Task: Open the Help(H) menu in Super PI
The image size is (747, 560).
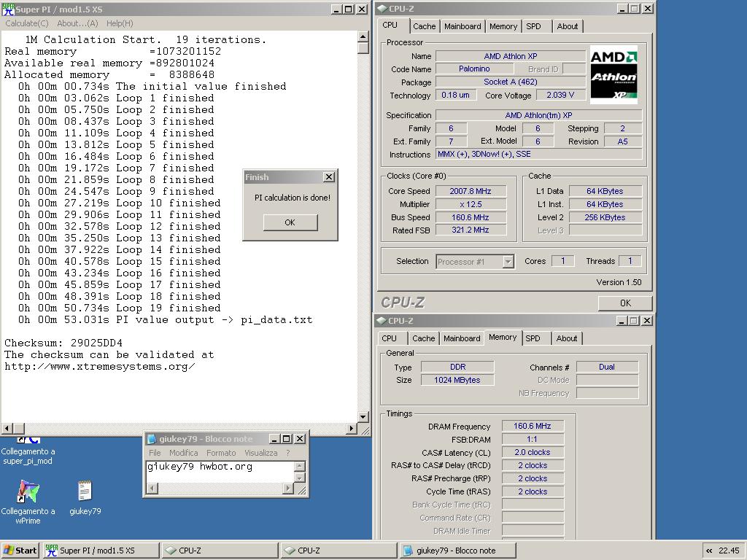Action: click(x=120, y=23)
